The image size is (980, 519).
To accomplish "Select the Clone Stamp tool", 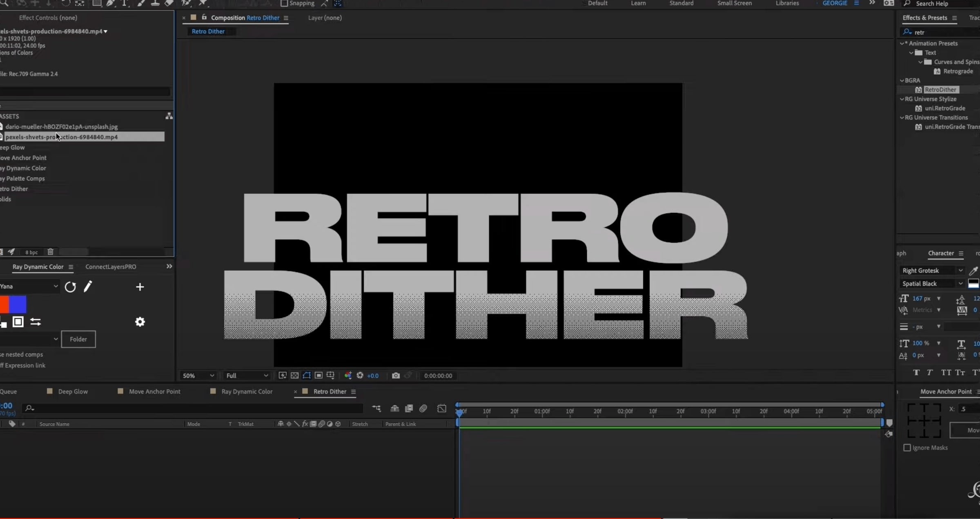I will [x=155, y=3].
